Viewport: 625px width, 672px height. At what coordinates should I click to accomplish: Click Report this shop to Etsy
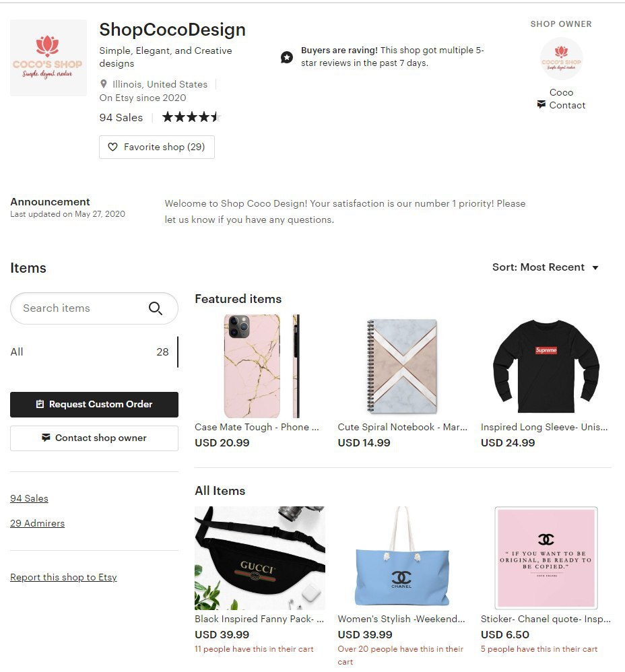click(63, 577)
